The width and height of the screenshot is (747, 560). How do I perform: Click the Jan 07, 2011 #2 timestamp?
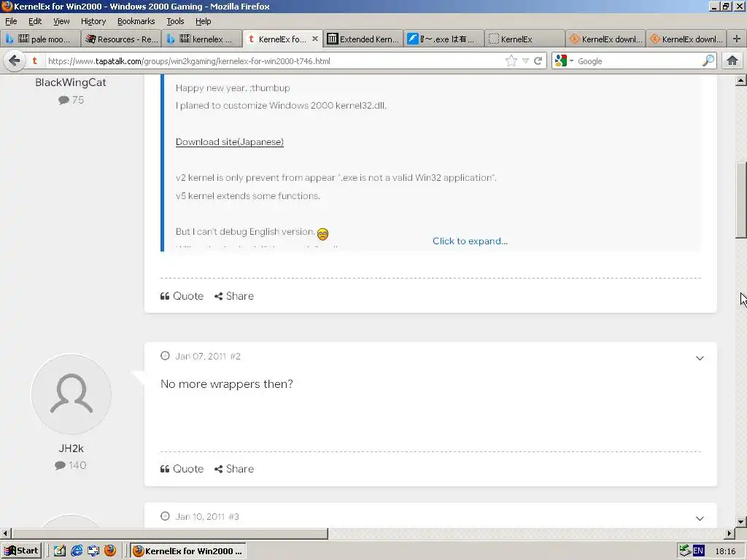coord(208,356)
